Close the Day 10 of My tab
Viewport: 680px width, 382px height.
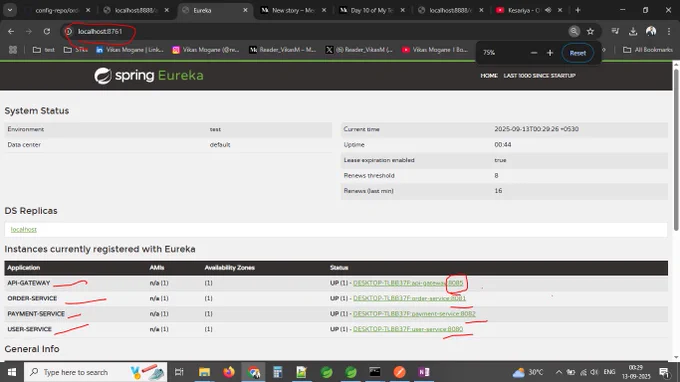(x=402, y=10)
